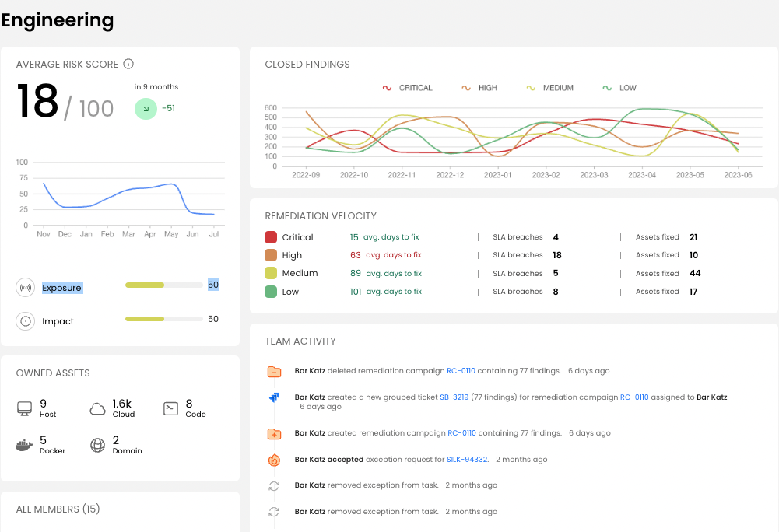The image size is (779, 532).
Task: Click the Impact target icon
Action: [x=24, y=321]
